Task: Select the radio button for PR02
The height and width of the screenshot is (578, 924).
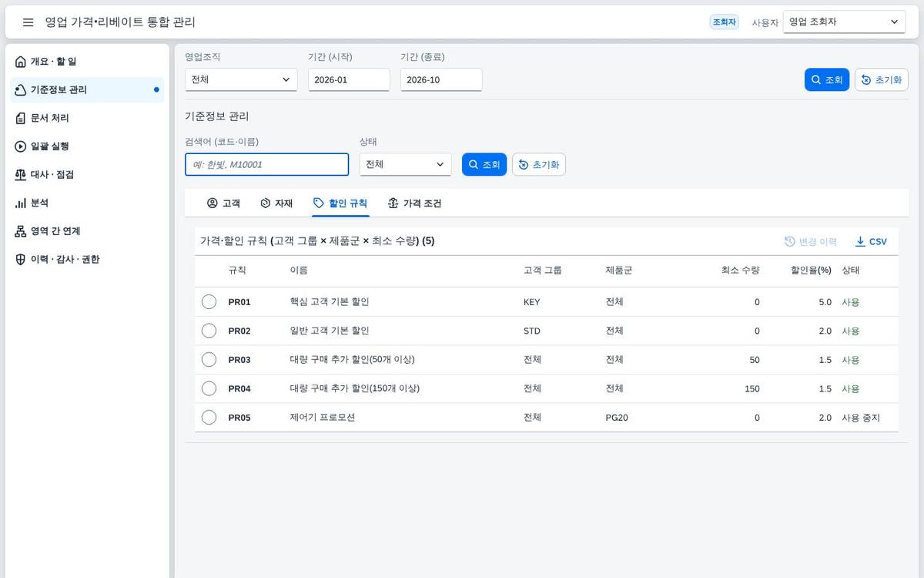Action: click(209, 331)
